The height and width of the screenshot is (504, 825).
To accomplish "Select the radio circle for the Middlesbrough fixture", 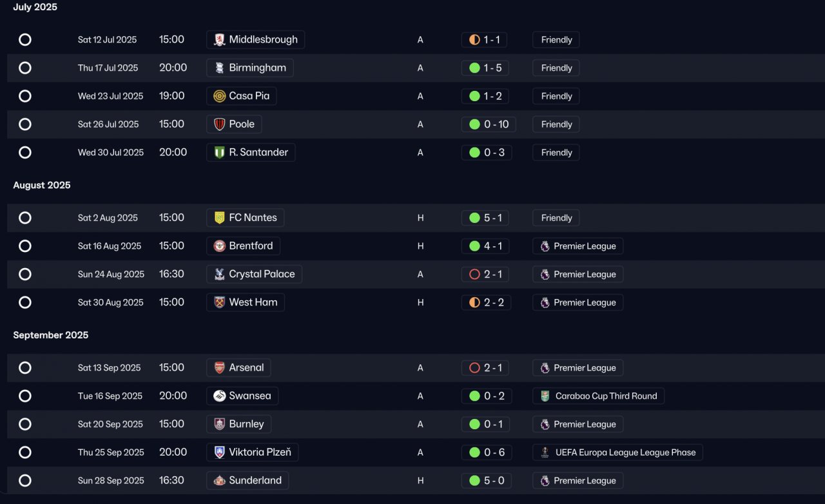I will 25,40.
